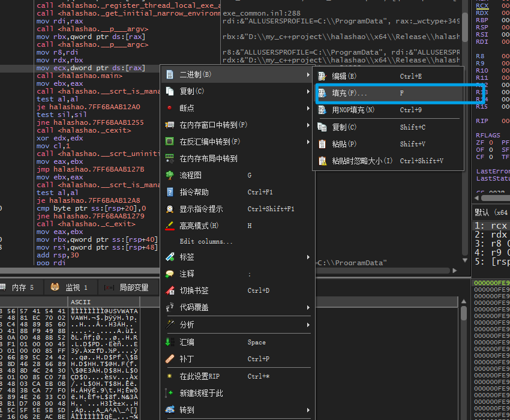Click the 高亮模式 highlighter pen icon

170,226
